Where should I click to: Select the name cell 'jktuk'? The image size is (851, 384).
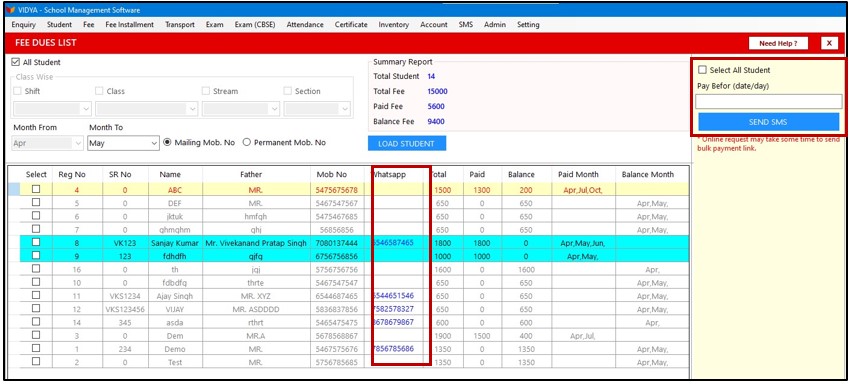[x=175, y=216]
